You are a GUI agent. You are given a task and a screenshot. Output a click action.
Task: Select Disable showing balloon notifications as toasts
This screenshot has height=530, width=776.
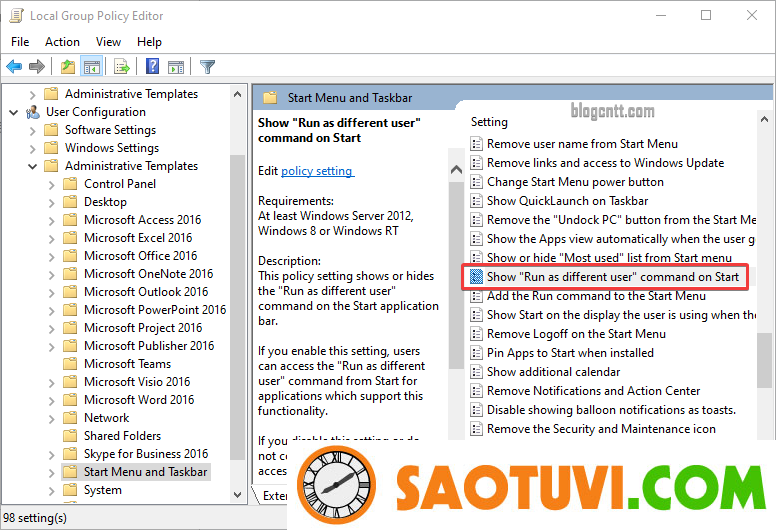coord(611,410)
